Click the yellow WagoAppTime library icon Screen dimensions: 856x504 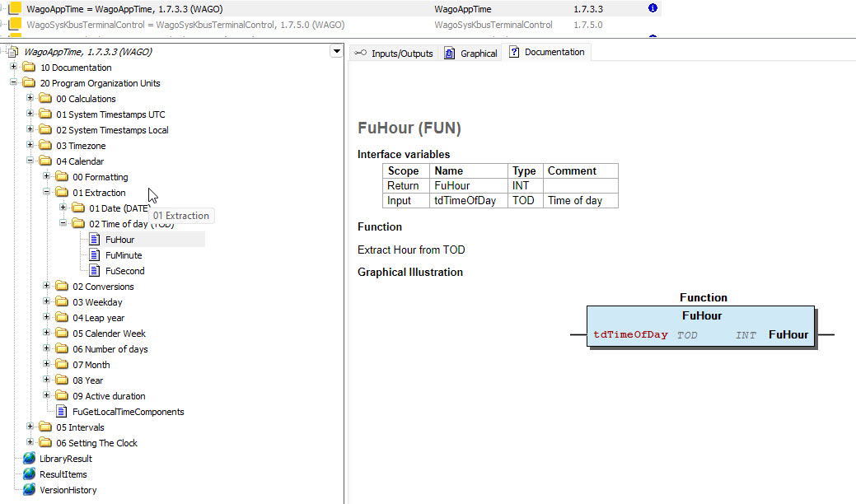[x=14, y=8]
